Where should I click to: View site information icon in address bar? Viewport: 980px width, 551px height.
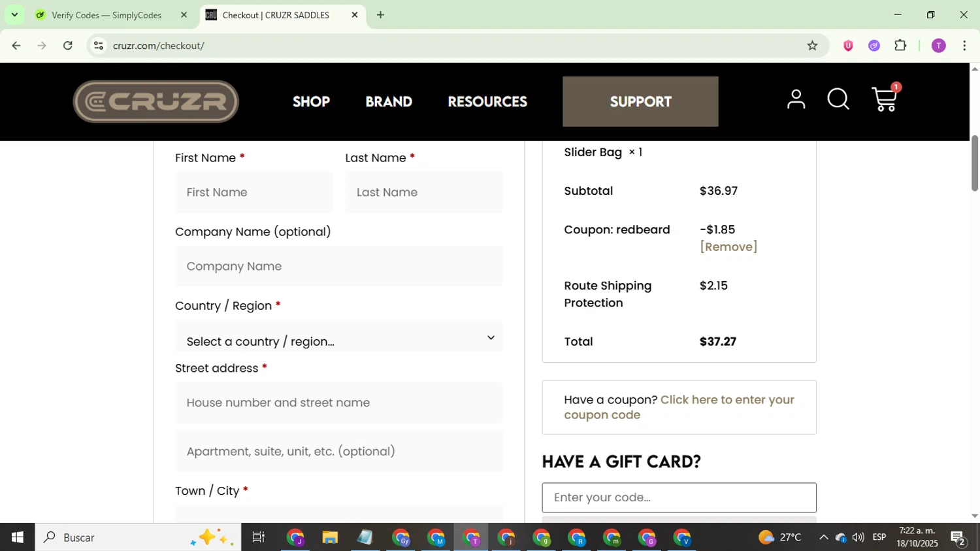[99, 46]
